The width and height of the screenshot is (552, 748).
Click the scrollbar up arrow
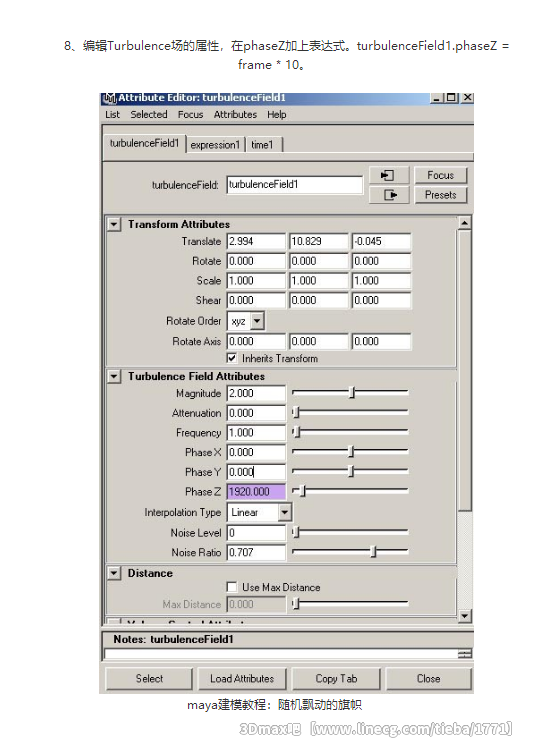click(464, 223)
